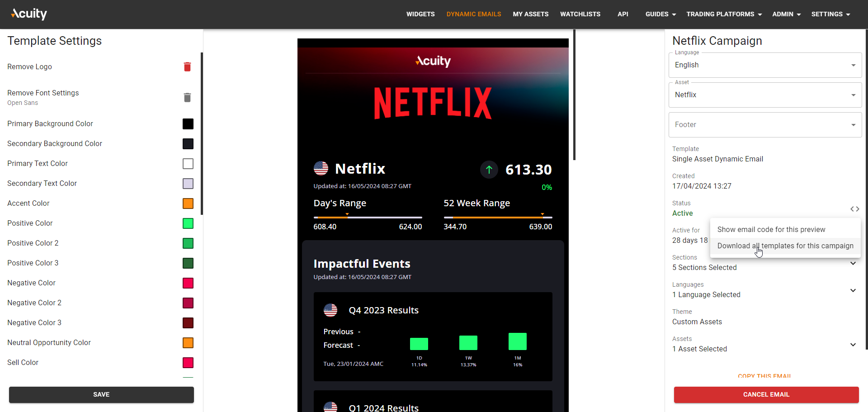Open the Sell Color swatch
Viewport: 868px width, 412px height.
[188, 363]
